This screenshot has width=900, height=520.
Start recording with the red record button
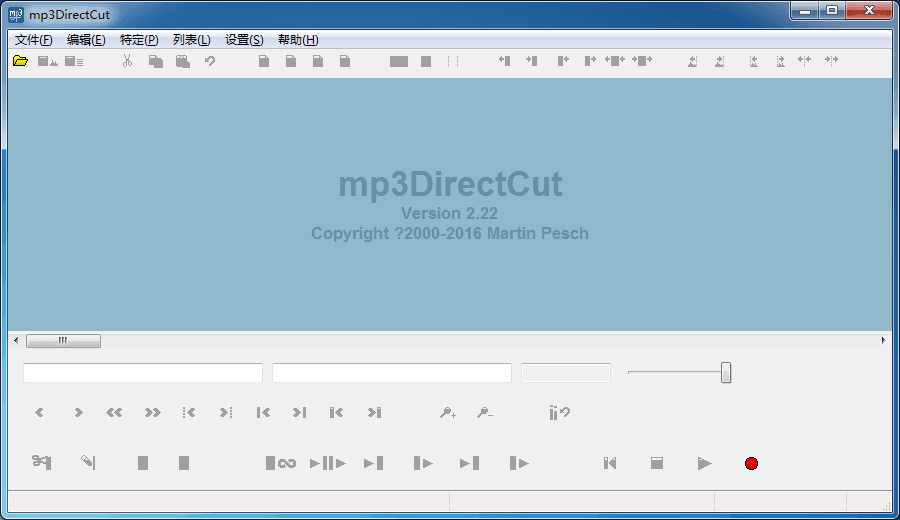(x=751, y=463)
